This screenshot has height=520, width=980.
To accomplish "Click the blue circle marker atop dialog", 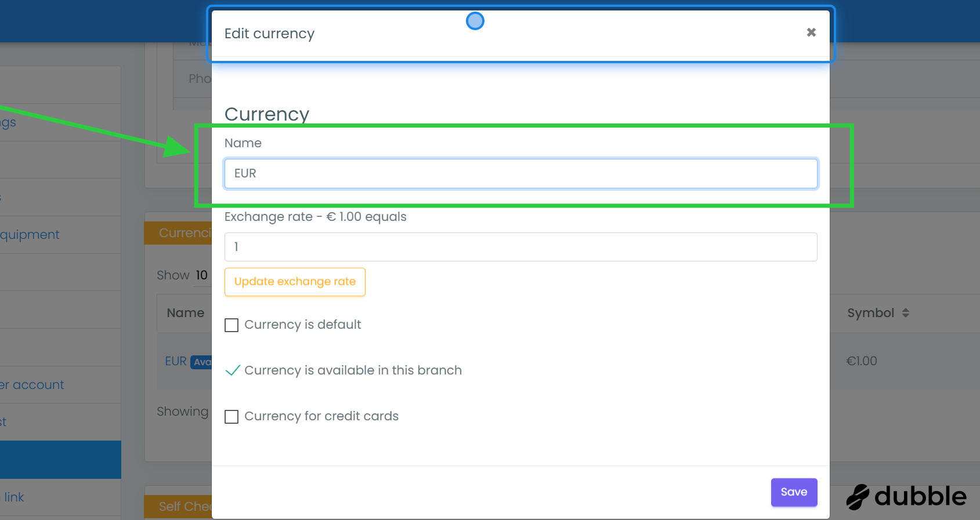I will pyautogui.click(x=475, y=21).
